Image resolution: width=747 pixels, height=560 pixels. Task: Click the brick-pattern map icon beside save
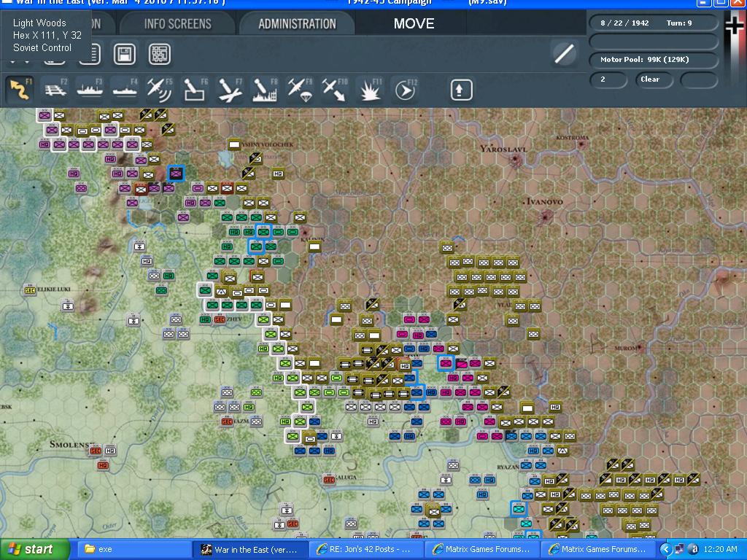tap(160, 54)
